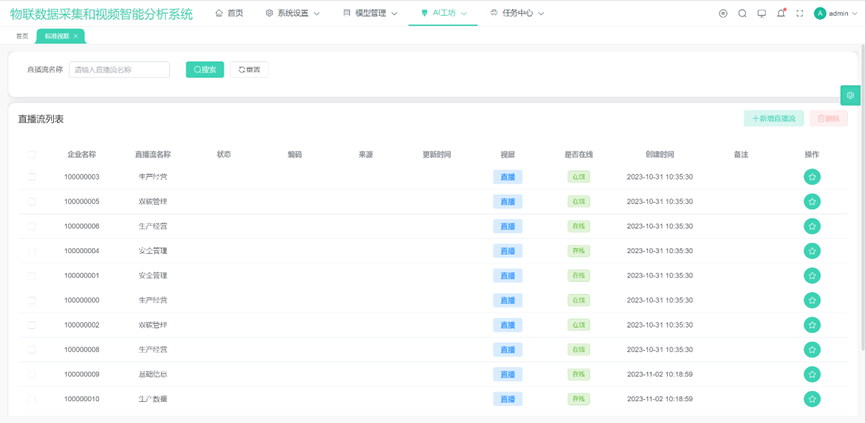This screenshot has width=865, height=423.
Task: Expand the AI工坊 menu
Action: point(443,13)
